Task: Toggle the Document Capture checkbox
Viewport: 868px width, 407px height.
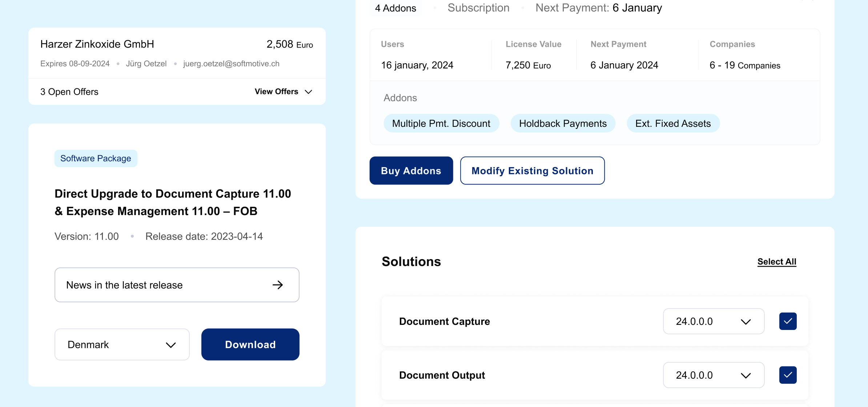Action: [x=788, y=321]
